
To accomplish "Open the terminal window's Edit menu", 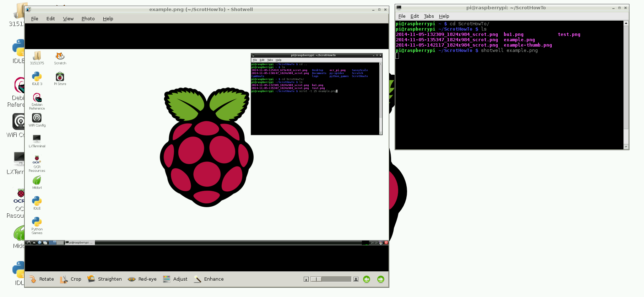I will tap(415, 16).
